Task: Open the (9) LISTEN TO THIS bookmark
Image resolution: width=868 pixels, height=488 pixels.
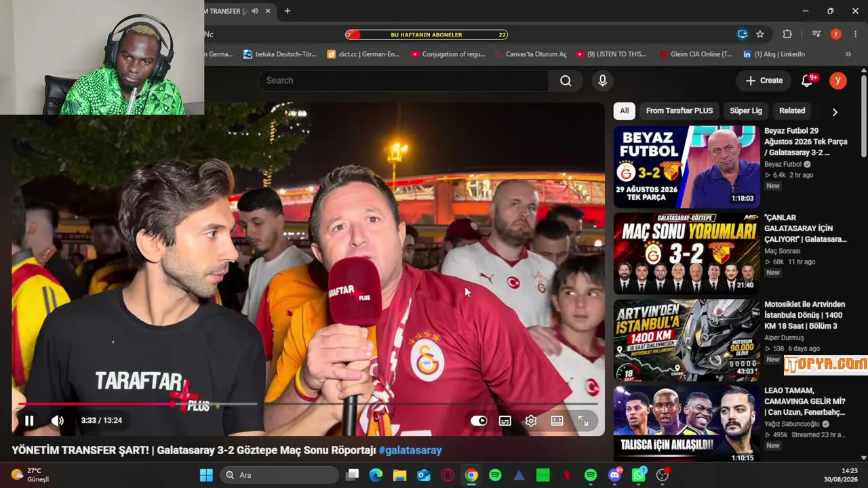Action: [611, 54]
